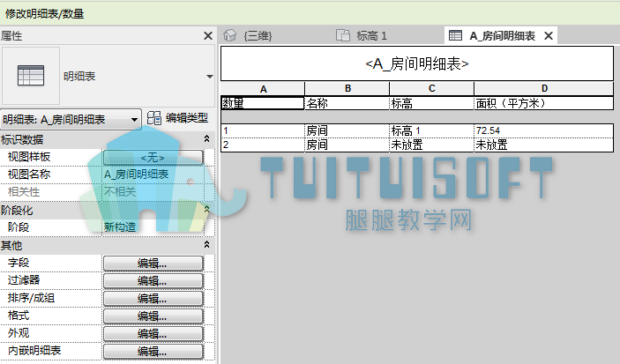This screenshot has height=364, width=620.
Task: Collapse the 标识数据 section
Action: (206, 138)
